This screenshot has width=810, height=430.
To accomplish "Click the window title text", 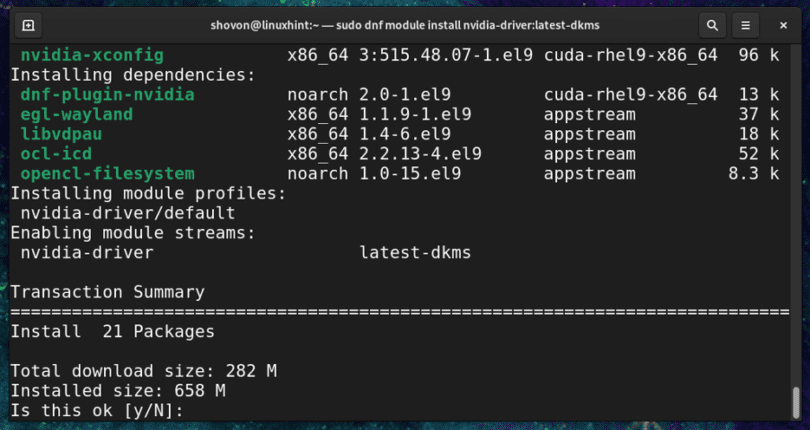I will pyautogui.click(x=405, y=25).
